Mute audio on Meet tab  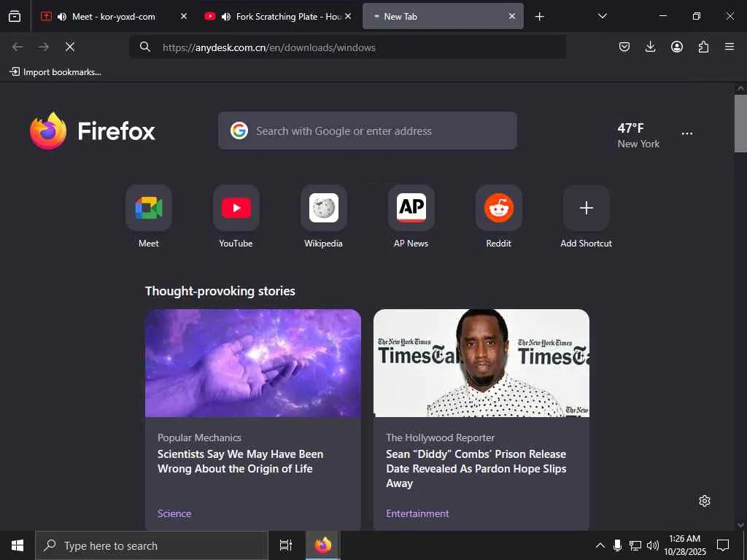62,17
